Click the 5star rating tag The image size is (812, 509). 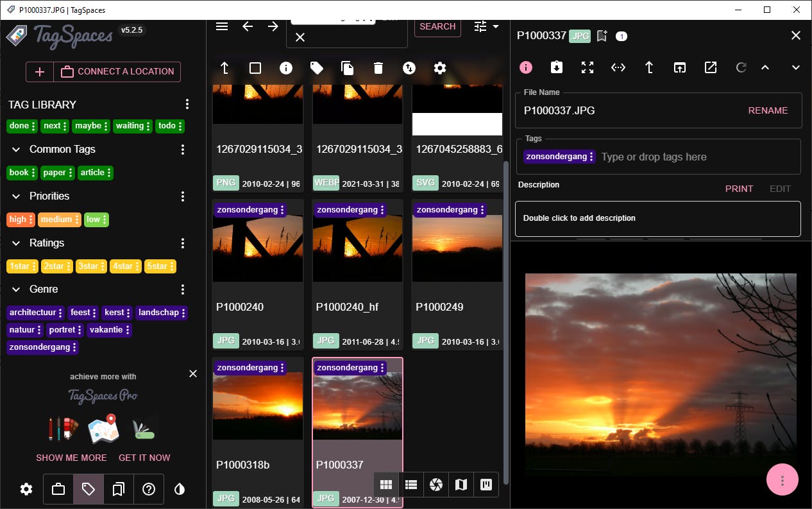(x=160, y=266)
